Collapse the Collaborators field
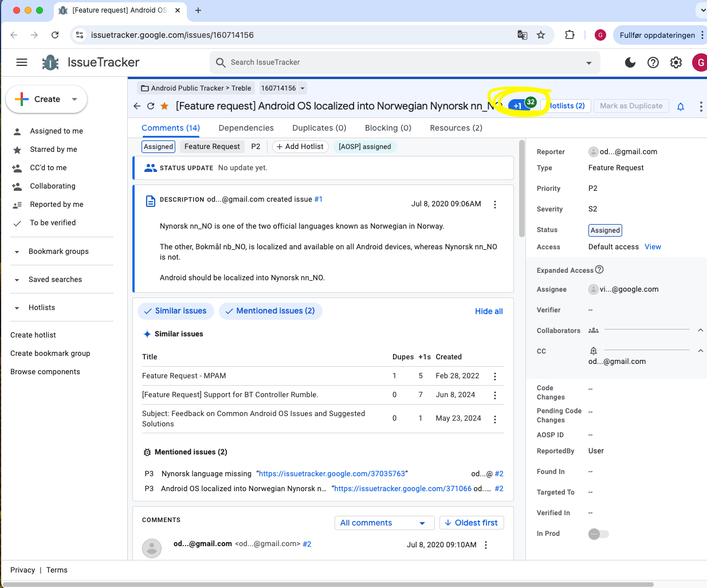The height and width of the screenshot is (588, 707). [x=700, y=331]
